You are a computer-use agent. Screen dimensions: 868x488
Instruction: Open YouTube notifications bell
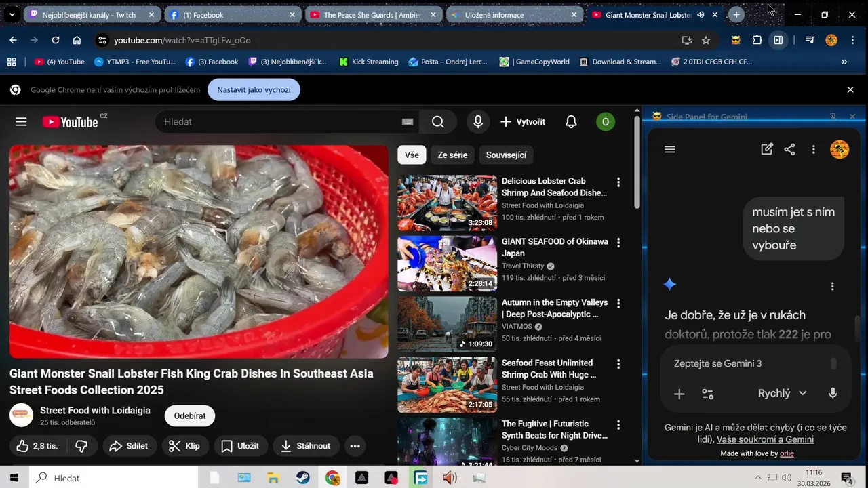coord(571,122)
